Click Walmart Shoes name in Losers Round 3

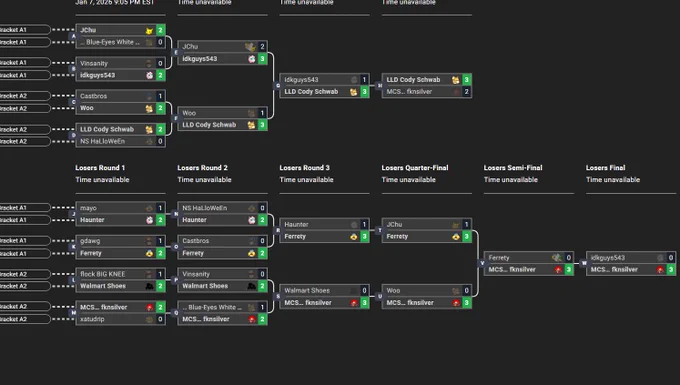[307, 290]
